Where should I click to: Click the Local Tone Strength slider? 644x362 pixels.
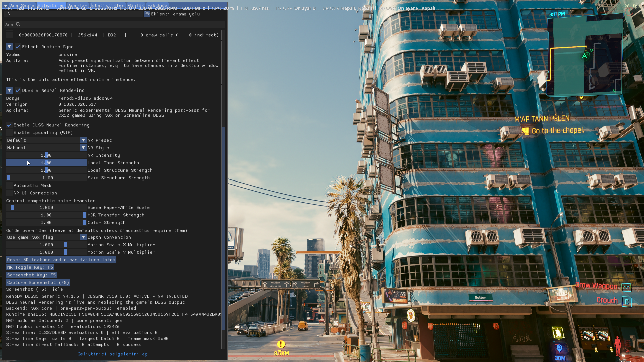click(x=46, y=163)
